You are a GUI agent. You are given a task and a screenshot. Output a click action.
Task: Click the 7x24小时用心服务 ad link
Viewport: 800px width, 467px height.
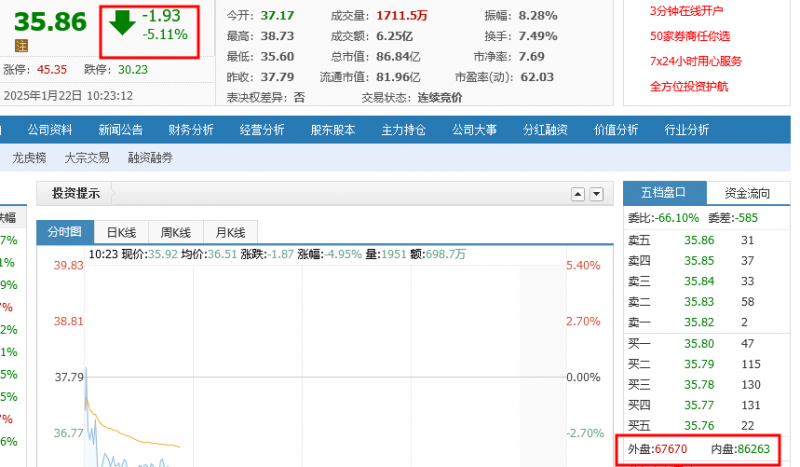click(x=695, y=61)
